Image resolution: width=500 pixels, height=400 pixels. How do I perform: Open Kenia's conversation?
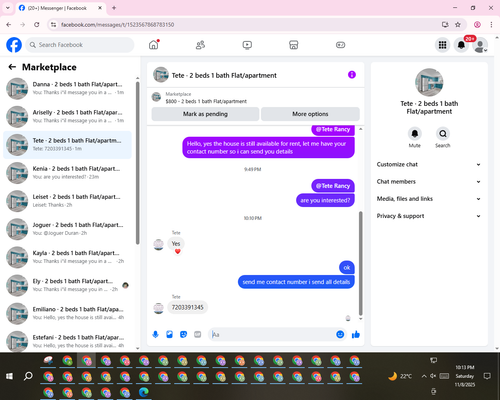pyautogui.click(x=67, y=173)
